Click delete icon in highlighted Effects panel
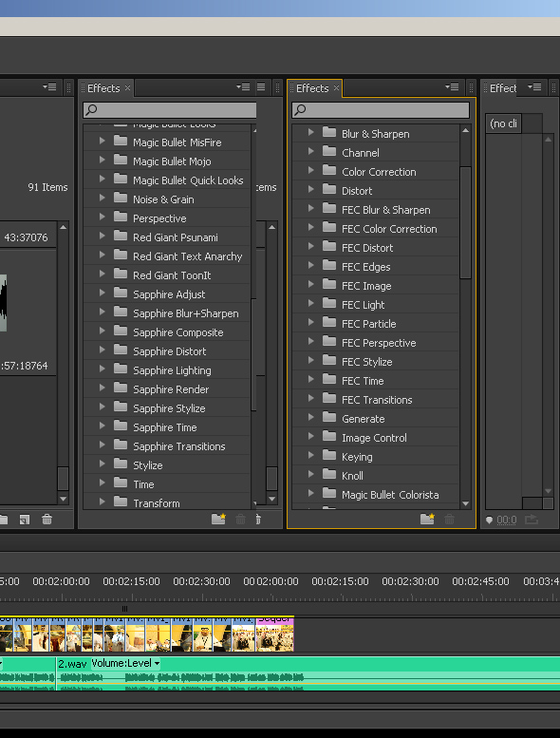The image size is (560, 738). click(x=450, y=519)
